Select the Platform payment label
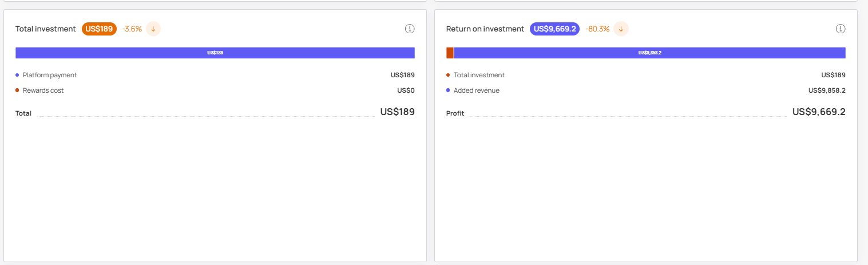 point(50,75)
